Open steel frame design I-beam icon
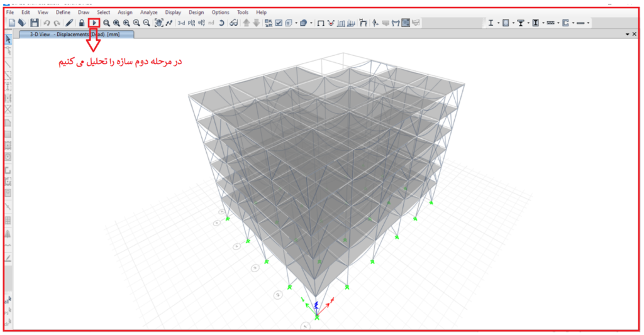The image size is (644, 335). (491, 23)
